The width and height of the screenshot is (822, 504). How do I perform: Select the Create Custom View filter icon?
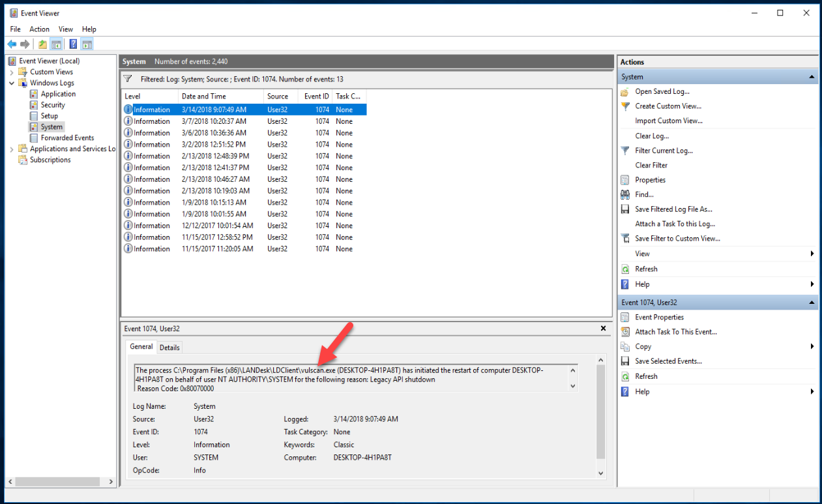pyautogui.click(x=625, y=106)
